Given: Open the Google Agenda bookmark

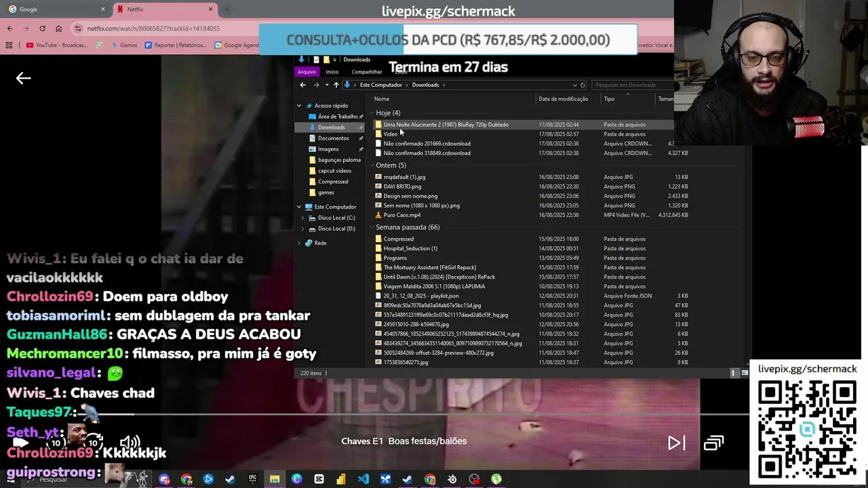Looking at the screenshot, I should pyautogui.click(x=237, y=45).
